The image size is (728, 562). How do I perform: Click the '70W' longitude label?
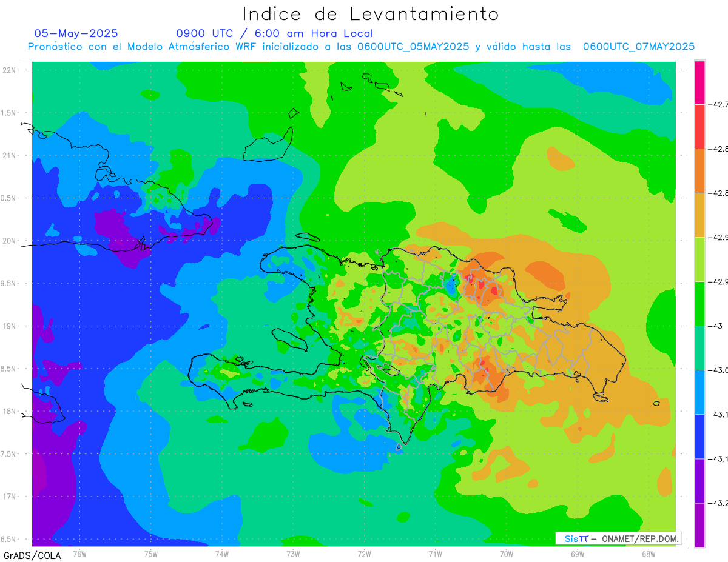coord(506,554)
